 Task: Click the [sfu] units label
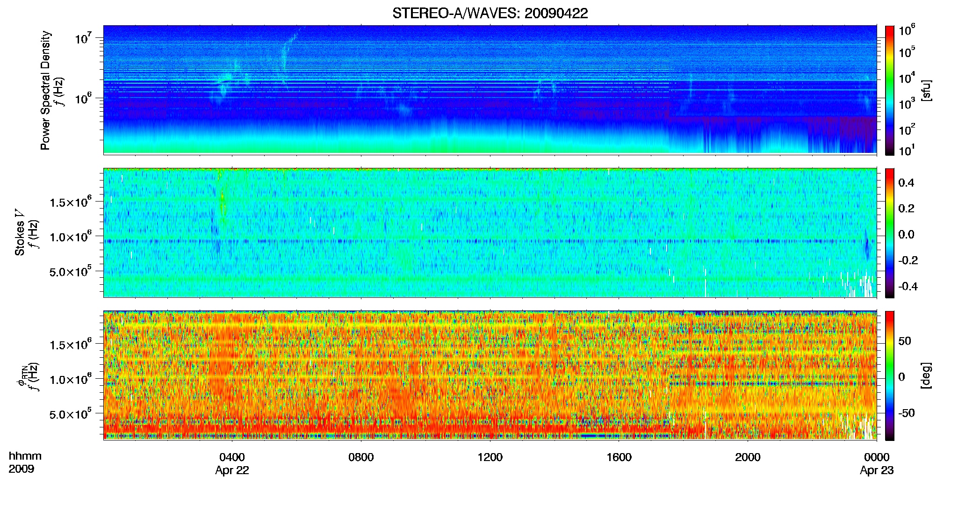(x=927, y=90)
